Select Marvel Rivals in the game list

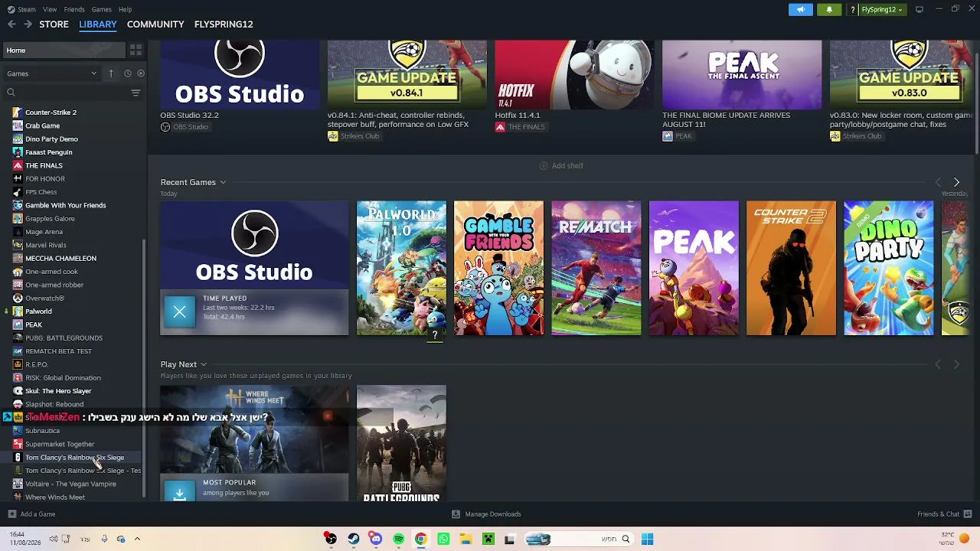[x=46, y=246]
